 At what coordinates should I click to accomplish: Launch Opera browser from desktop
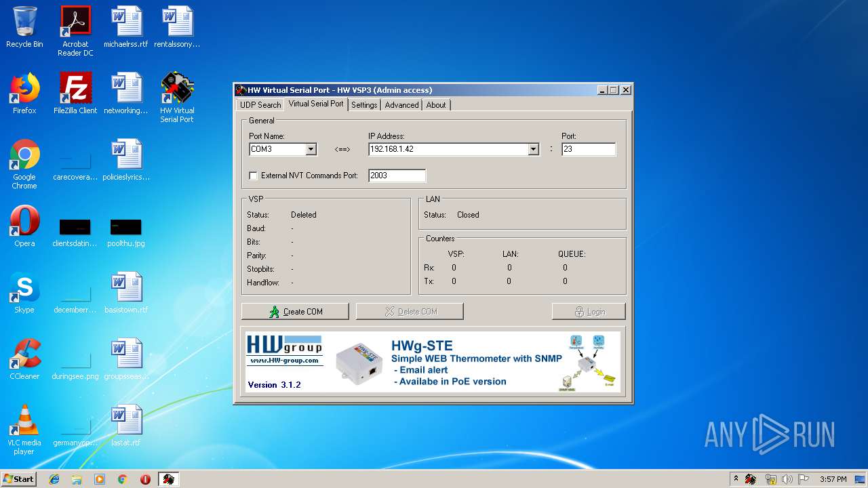(x=24, y=226)
